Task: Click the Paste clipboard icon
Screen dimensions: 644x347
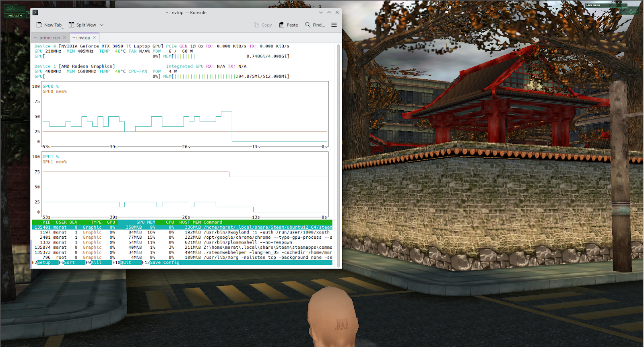Action: 282,25
